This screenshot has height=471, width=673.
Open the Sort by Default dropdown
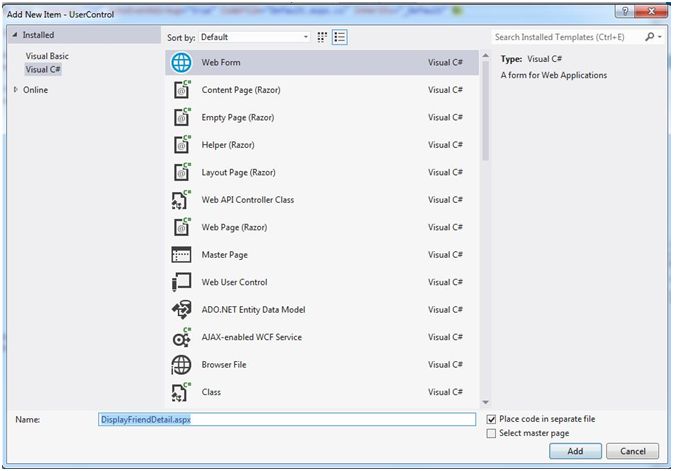(x=254, y=37)
